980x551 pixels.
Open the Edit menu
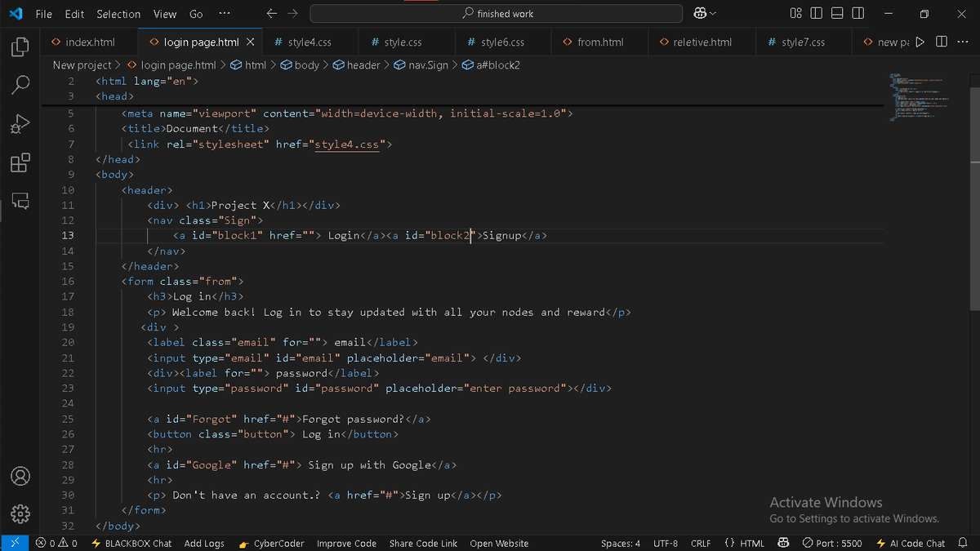74,14
